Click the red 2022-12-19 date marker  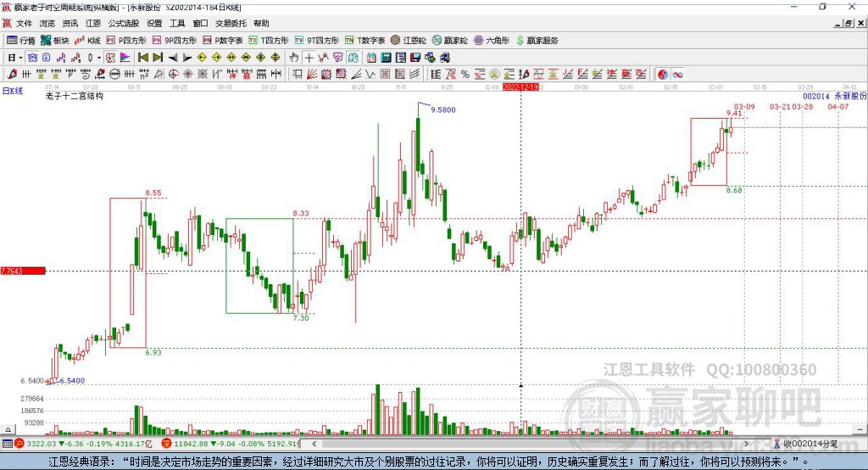(520, 87)
